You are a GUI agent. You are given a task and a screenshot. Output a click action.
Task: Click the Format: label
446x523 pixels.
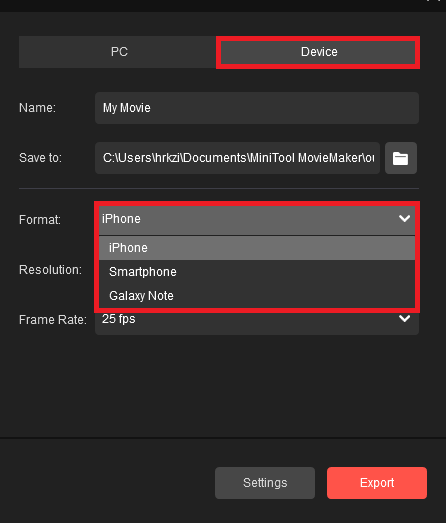point(40,220)
